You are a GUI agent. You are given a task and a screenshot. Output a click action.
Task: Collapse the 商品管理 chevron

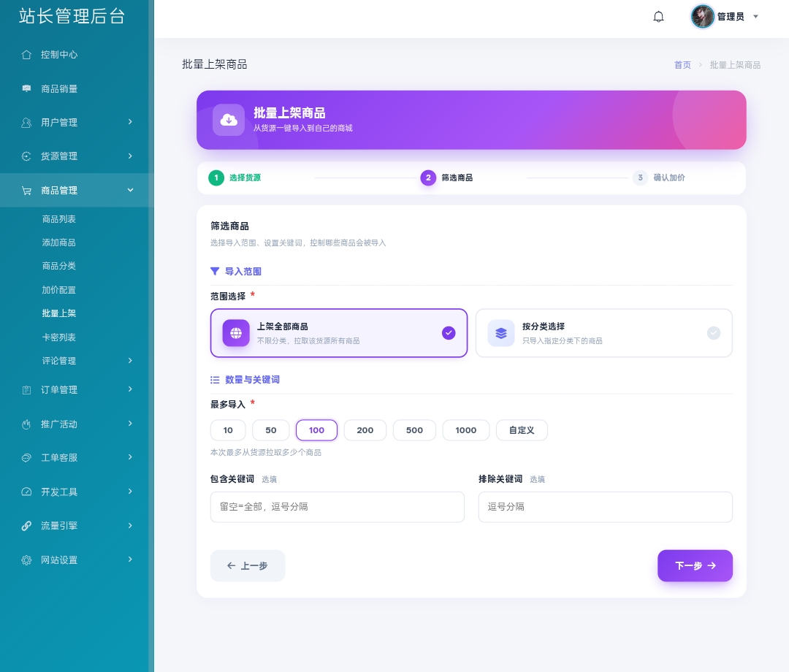pyautogui.click(x=130, y=190)
